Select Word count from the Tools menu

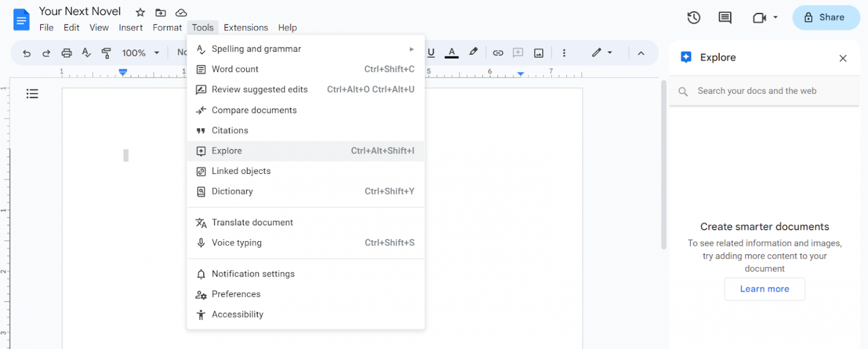(x=233, y=69)
